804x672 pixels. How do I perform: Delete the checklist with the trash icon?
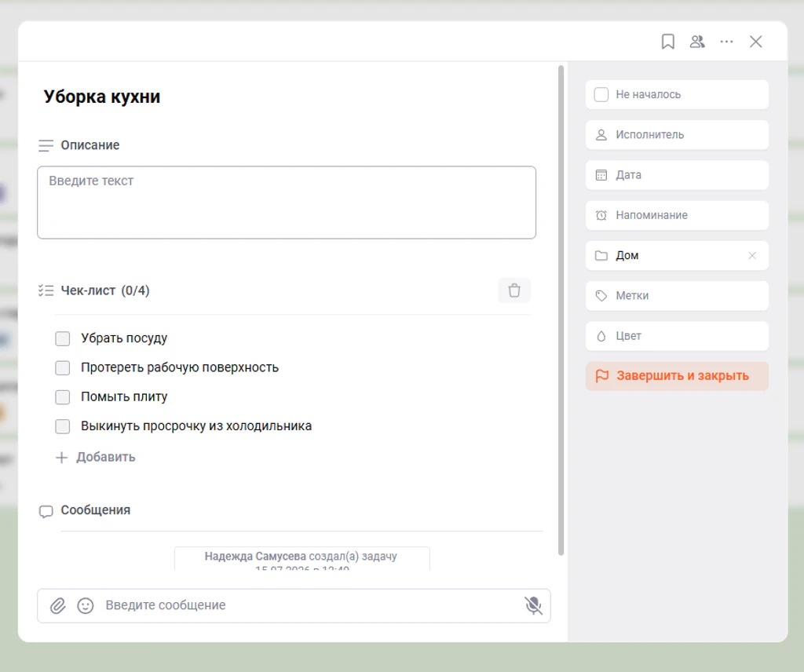coord(514,290)
